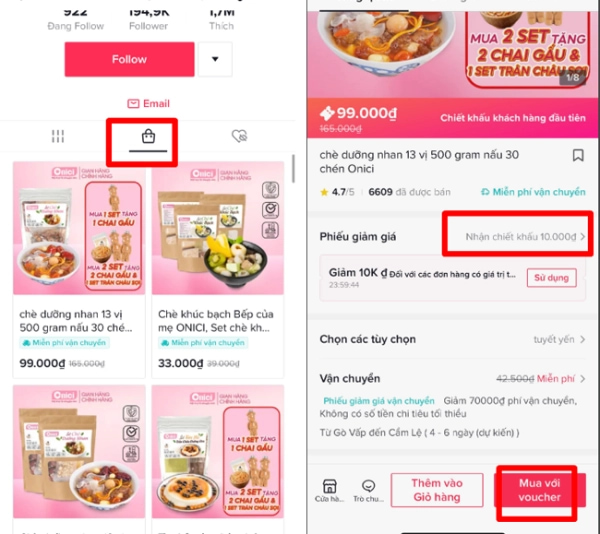Tap the star rating 4.7/5
Image resolution: width=600 pixels, height=534 pixels.
(337, 192)
